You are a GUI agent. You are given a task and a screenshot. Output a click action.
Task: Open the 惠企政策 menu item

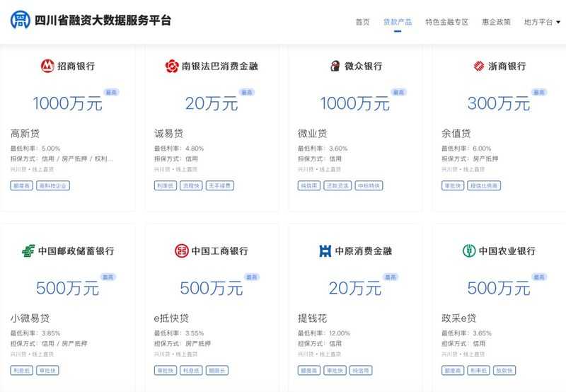click(x=496, y=22)
